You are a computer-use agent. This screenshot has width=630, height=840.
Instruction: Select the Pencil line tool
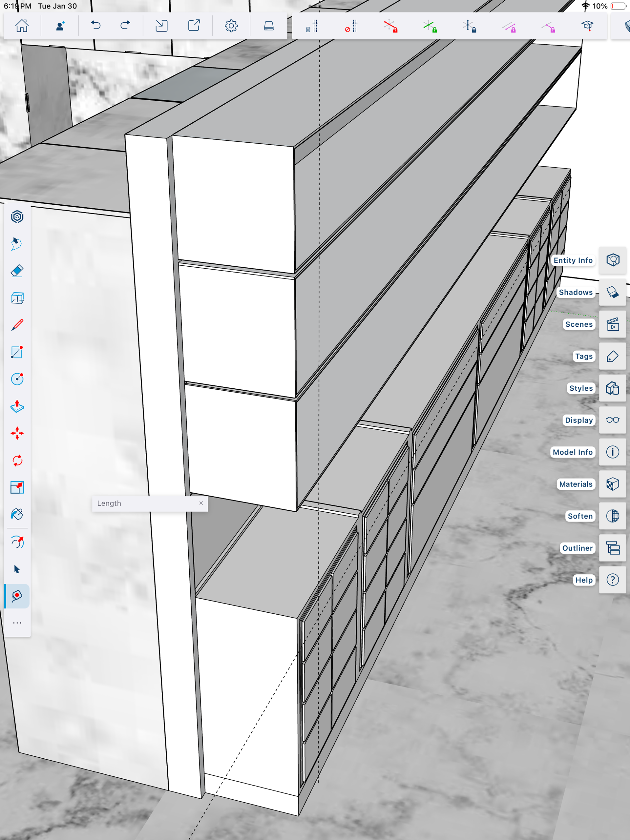[17, 325]
